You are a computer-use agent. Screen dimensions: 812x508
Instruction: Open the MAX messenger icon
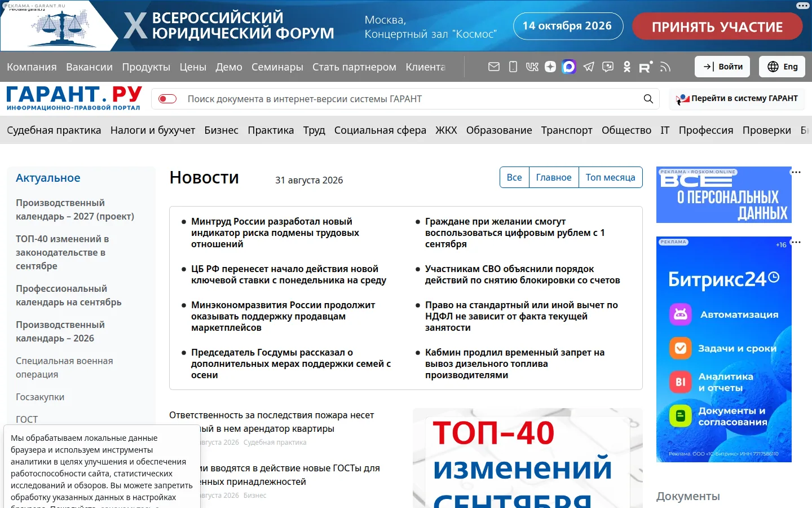tap(569, 67)
